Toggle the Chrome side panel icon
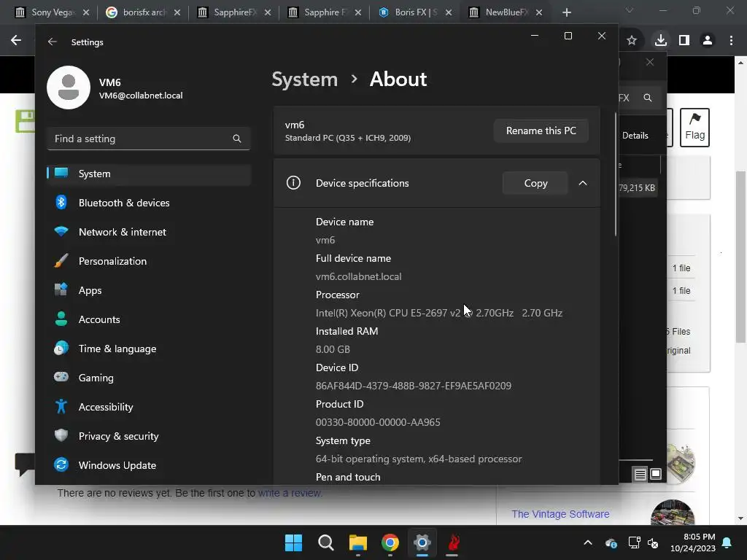The height and width of the screenshot is (560, 747). (684, 41)
